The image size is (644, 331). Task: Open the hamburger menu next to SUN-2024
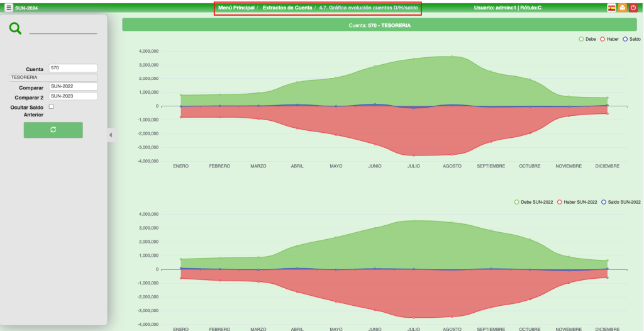[x=9, y=8]
